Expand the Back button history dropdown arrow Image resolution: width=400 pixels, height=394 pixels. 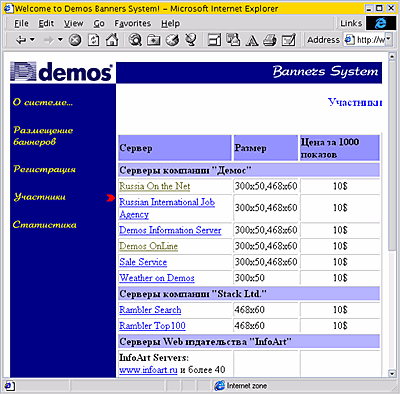coord(32,40)
